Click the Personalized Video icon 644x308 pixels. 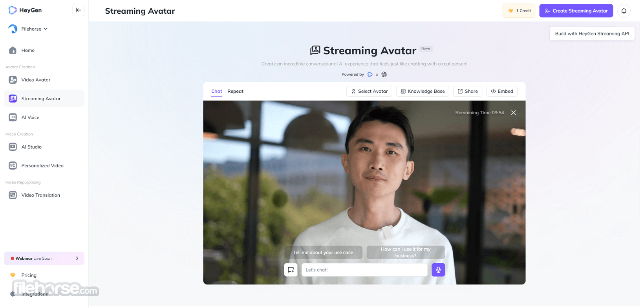(x=13, y=166)
